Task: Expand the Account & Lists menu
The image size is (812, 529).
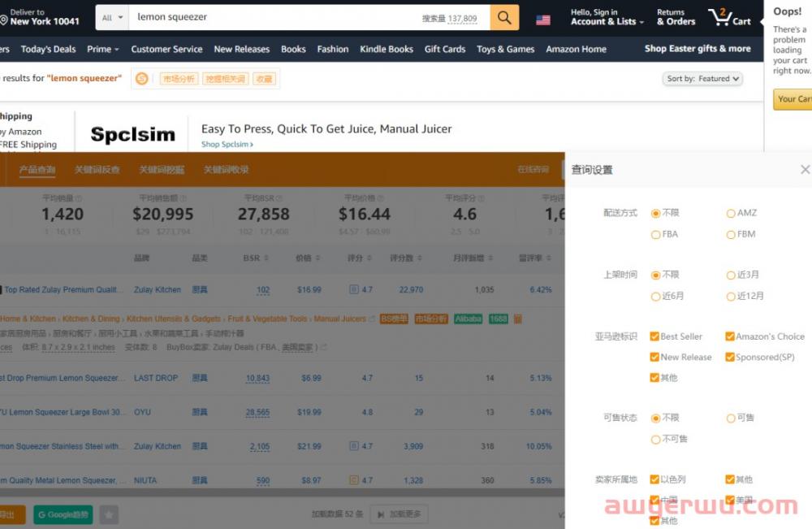Action: pyautogui.click(x=607, y=17)
